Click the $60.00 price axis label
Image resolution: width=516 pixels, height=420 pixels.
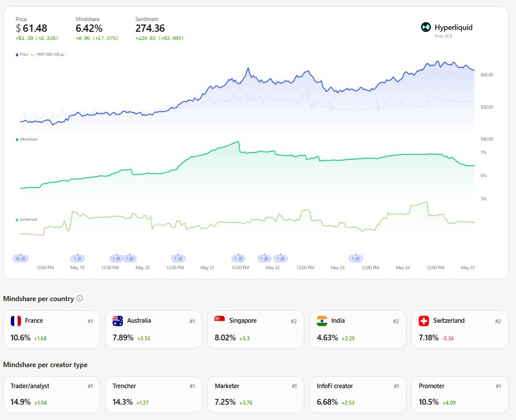487,75
